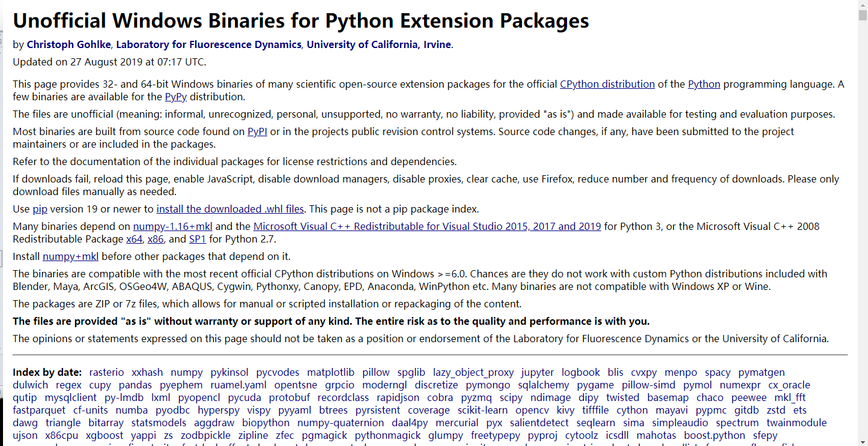Jump to cx_oracle package
This screenshot has height=446, width=868.
point(789,385)
